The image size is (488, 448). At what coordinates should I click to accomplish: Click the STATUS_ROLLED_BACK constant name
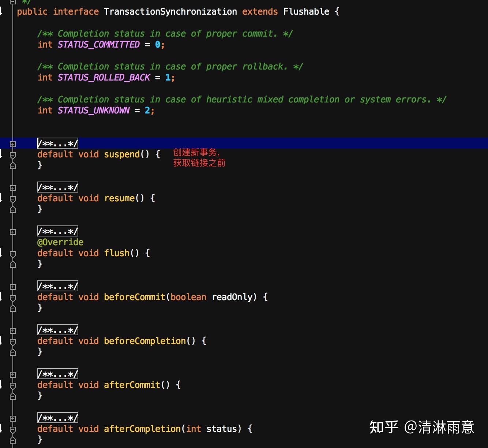pos(104,78)
